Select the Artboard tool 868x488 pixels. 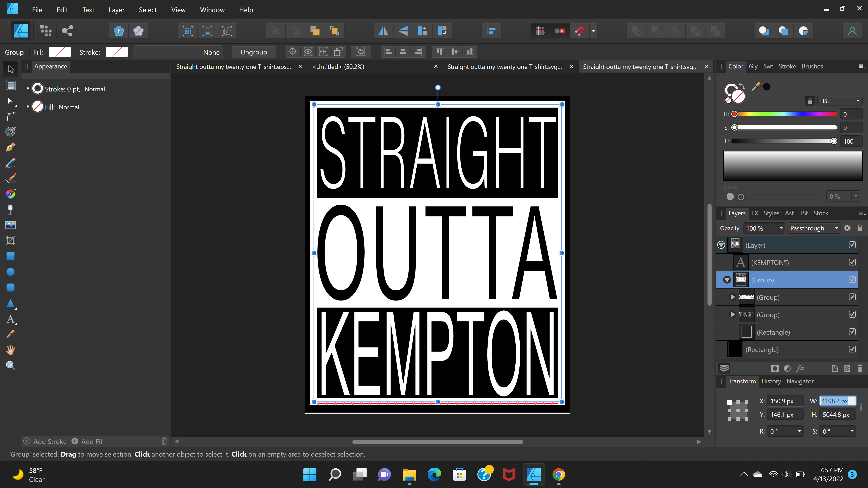10,85
